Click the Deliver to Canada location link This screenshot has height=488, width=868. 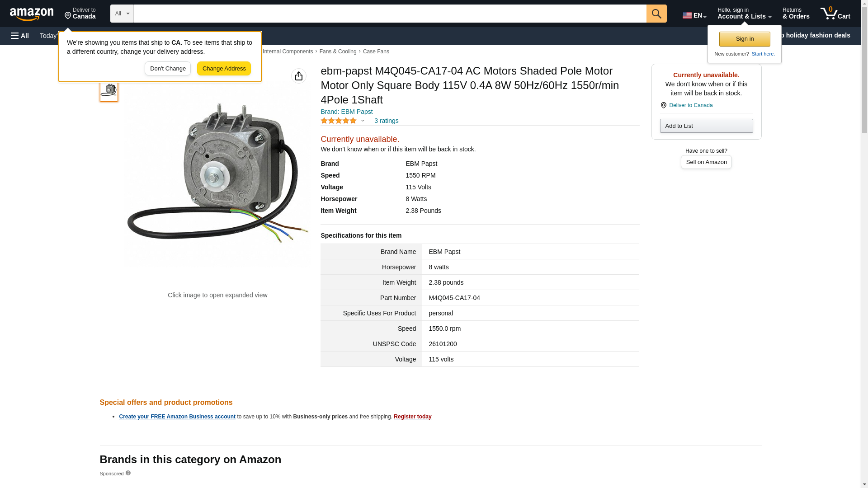(x=690, y=105)
